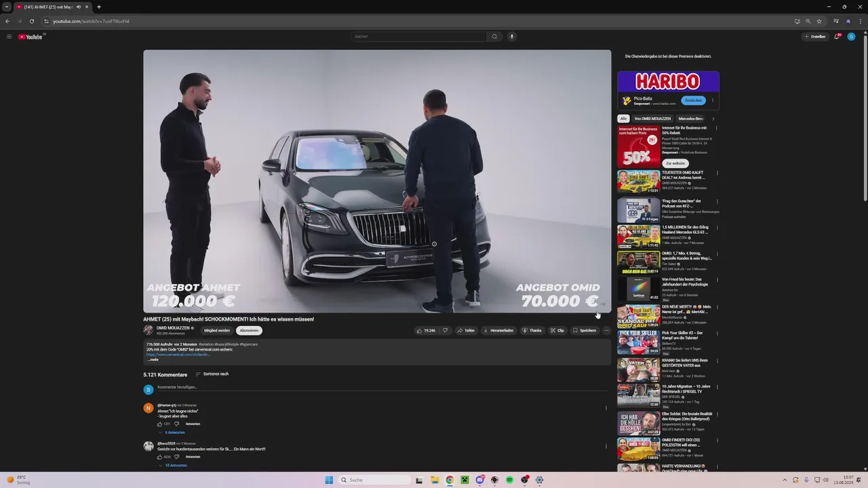The width and height of the screenshot is (868, 488).
Task: Select the Alle filter chip
Action: click(x=623, y=119)
